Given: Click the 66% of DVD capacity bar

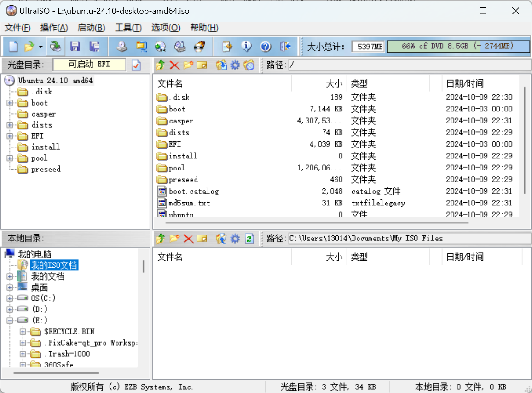Looking at the screenshot, I should pyautogui.click(x=458, y=46).
